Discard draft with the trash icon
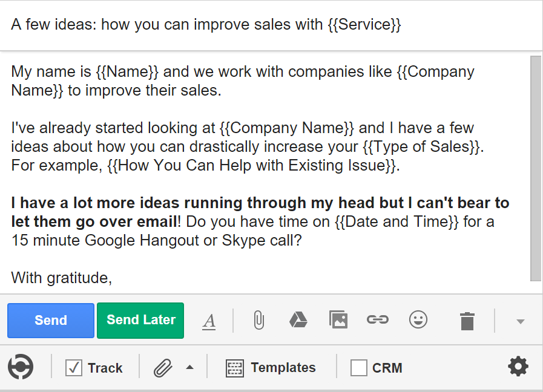The image size is (543, 392). point(467,321)
